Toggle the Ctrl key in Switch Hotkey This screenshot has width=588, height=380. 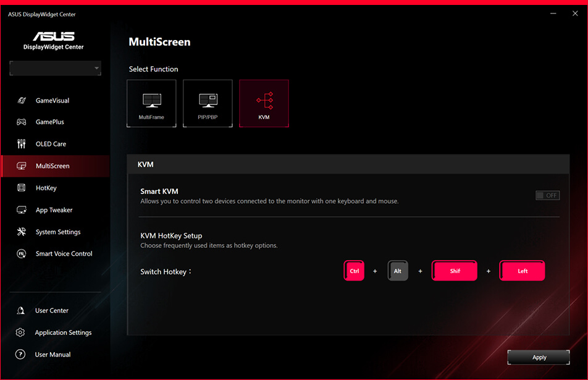point(354,271)
